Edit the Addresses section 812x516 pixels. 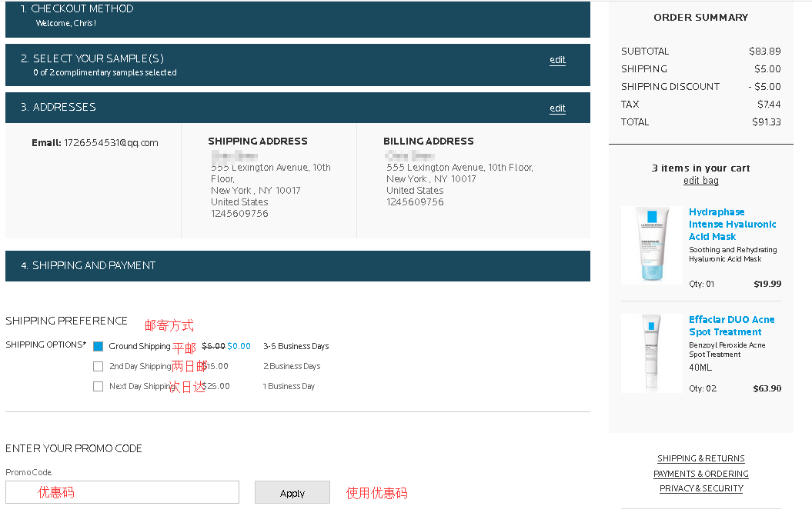(557, 108)
